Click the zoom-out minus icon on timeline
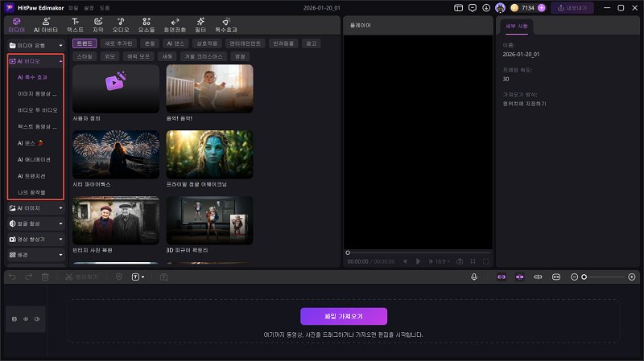 pos(574,277)
